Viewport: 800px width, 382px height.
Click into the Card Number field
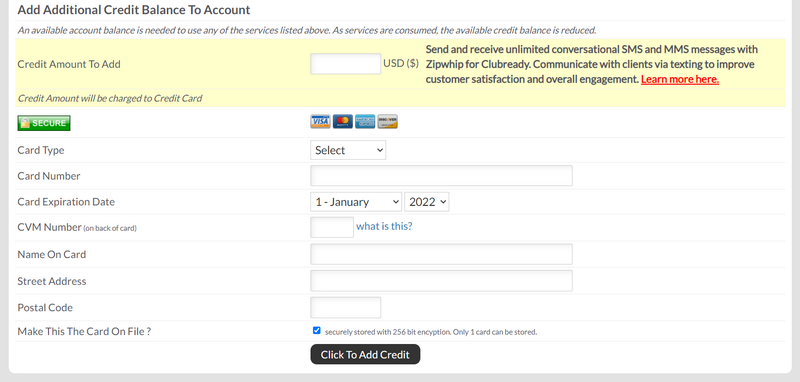[x=441, y=175]
